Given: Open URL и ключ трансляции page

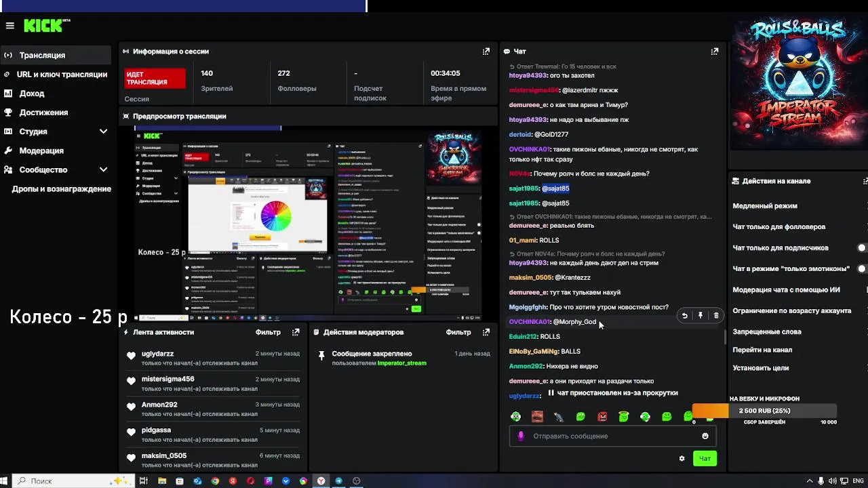Looking at the screenshot, I should click(x=56, y=75).
